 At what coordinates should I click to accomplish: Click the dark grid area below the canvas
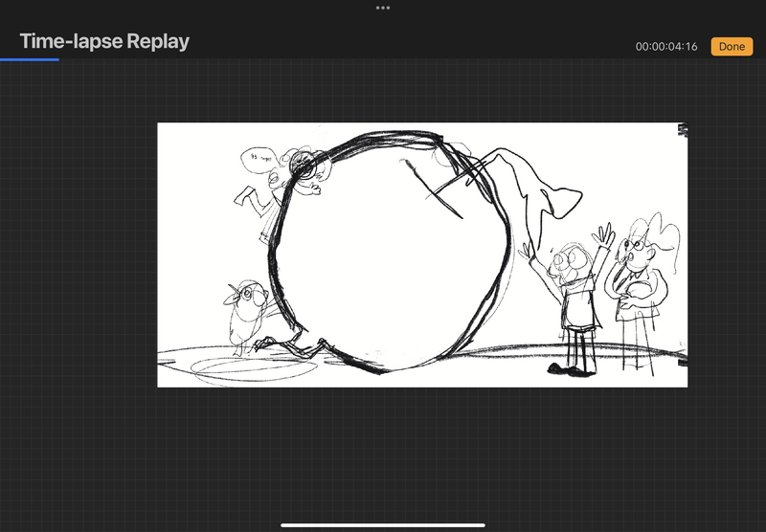click(x=421, y=450)
